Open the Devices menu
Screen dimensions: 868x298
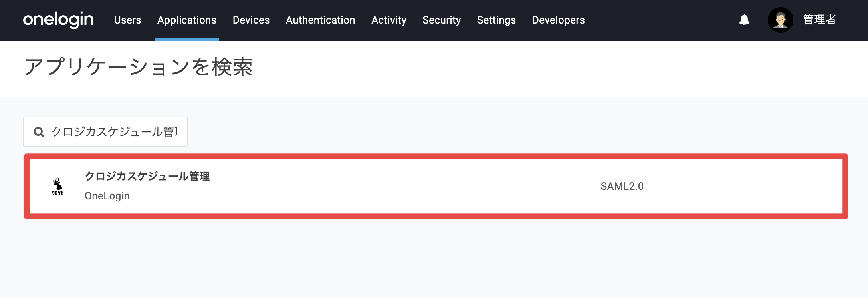click(x=251, y=20)
